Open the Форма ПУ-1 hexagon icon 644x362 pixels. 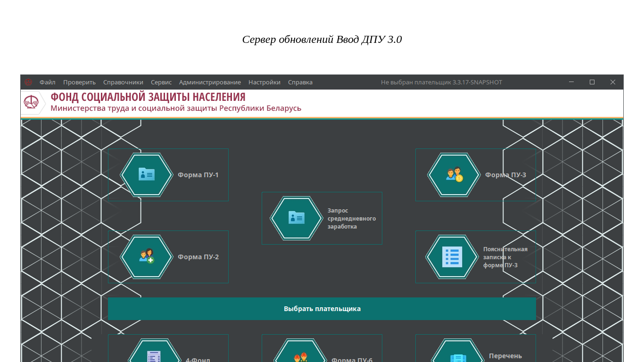point(147,175)
